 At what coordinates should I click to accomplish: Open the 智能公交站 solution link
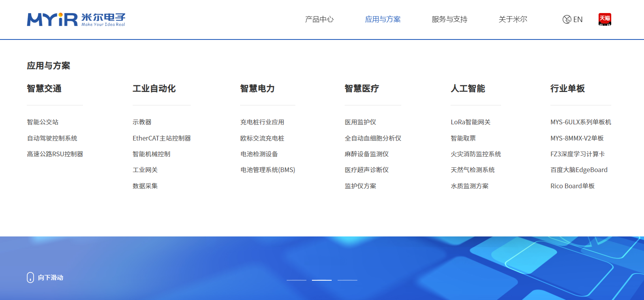tap(43, 122)
